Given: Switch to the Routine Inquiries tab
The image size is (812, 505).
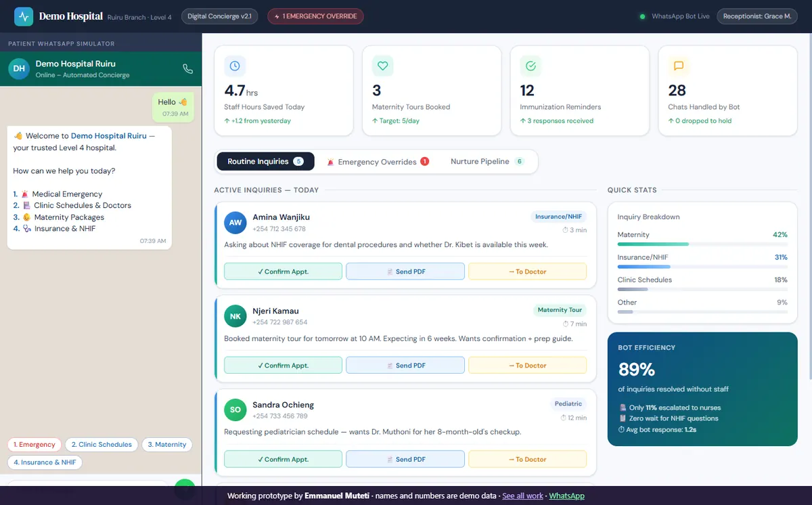Looking at the screenshot, I should click(265, 162).
